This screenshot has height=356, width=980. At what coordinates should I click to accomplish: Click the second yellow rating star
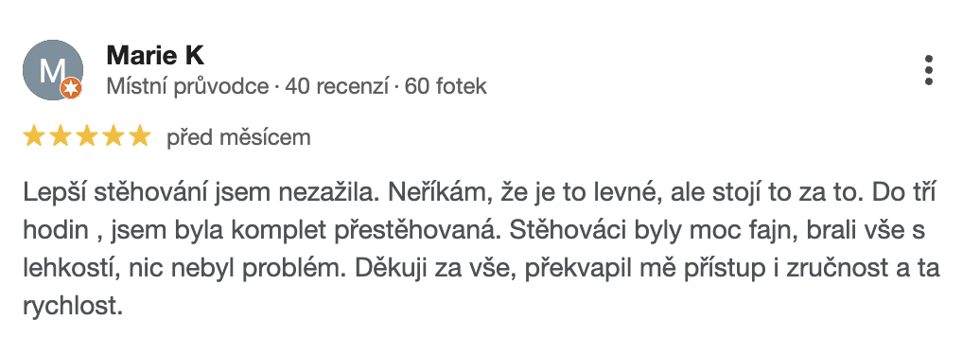60,136
